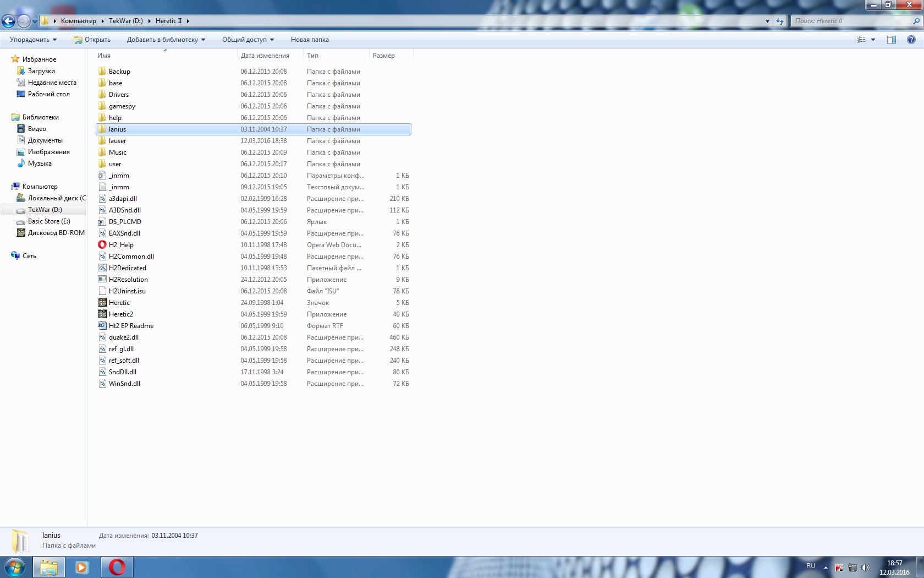Select the _inmm configuration settings file icon
Viewport: 924px width, 578px height.
coord(102,176)
